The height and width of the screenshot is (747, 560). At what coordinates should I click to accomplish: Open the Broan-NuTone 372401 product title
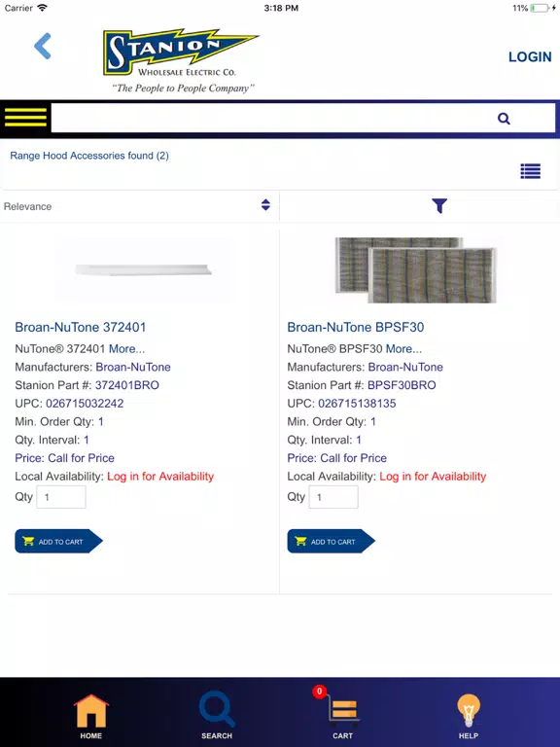pyautogui.click(x=81, y=327)
